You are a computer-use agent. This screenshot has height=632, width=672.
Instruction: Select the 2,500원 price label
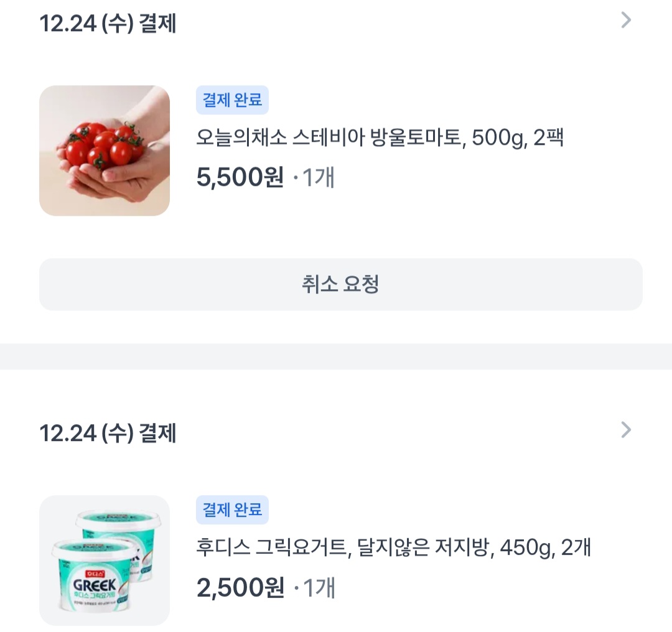pyautogui.click(x=239, y=587)
